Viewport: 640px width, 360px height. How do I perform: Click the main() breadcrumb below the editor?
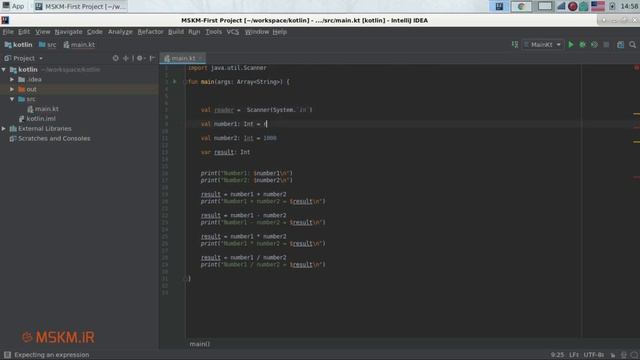200,344
